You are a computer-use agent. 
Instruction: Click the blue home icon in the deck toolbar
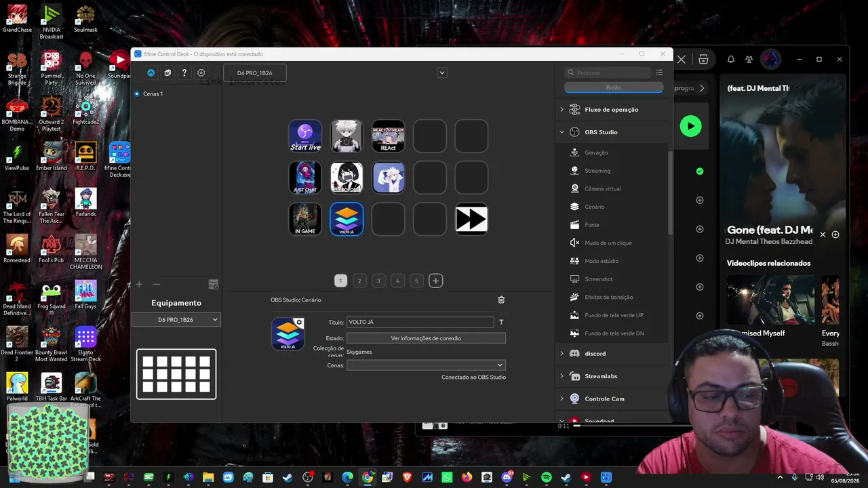[151, 73]
